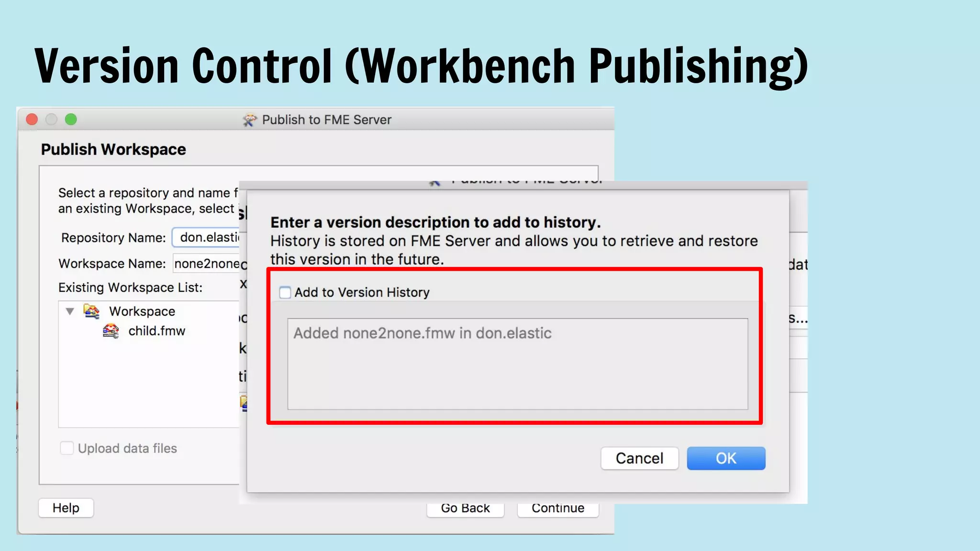Image resolution: width=980 pixels, height=551 pixels.
Task: Collapse the Workspace tree node
Action: 70,311
